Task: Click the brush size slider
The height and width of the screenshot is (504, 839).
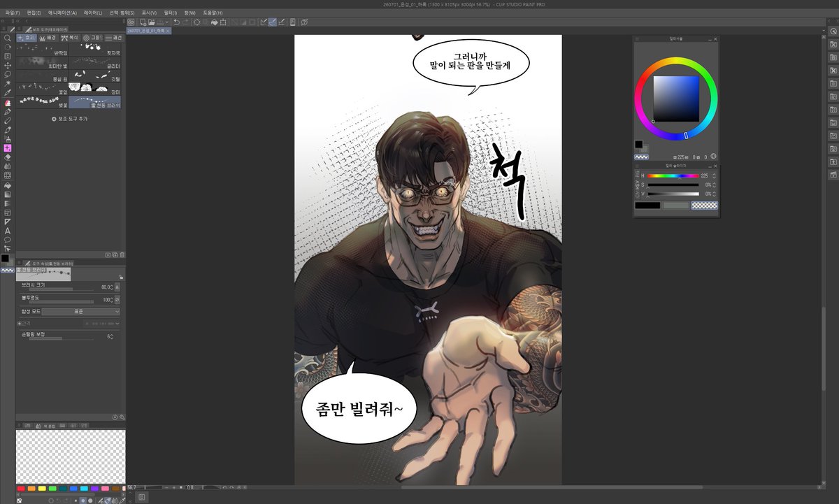Action: pos(62,289)
